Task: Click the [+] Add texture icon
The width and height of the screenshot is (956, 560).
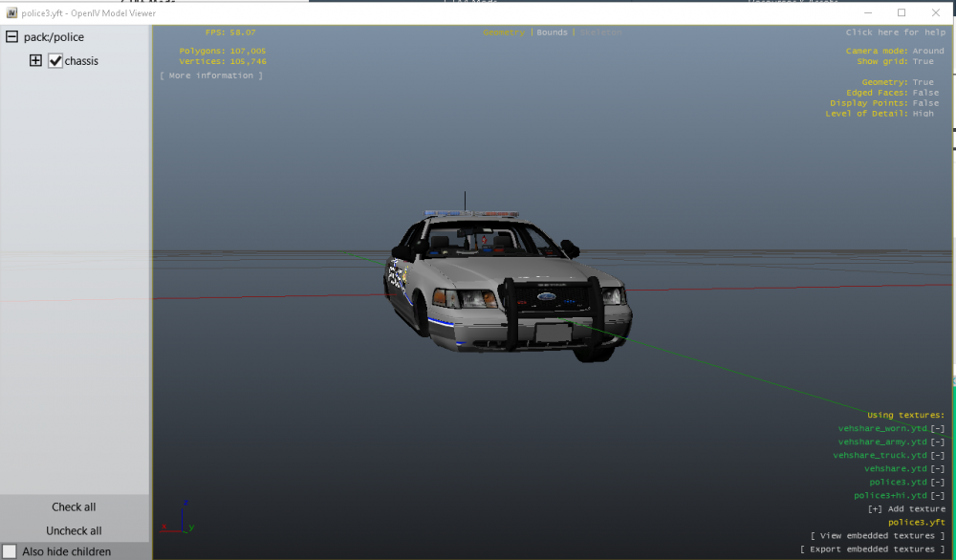Action: [873, 508]
